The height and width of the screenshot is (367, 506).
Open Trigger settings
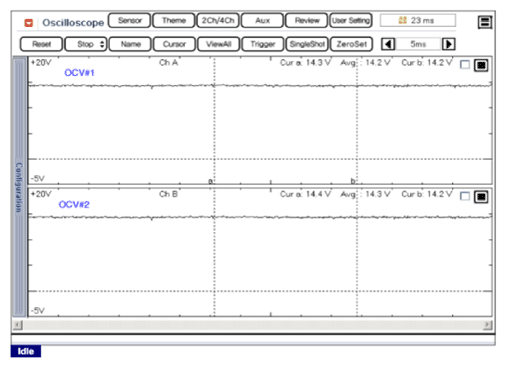point(263,44)
